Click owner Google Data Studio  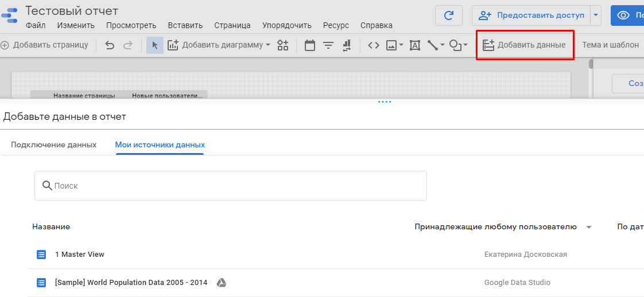pyautogui.click(x=517, y=283)
